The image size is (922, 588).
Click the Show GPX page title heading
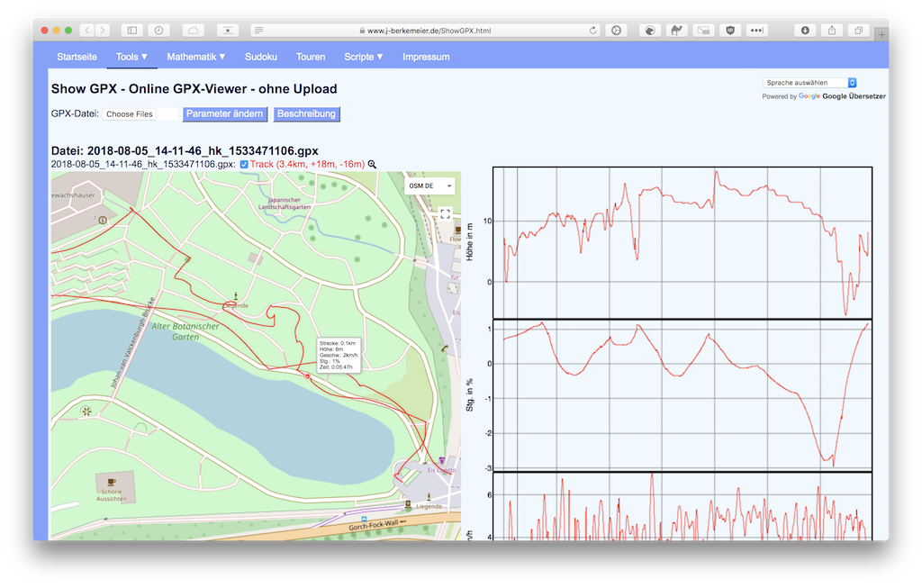(x=194, y=89)
